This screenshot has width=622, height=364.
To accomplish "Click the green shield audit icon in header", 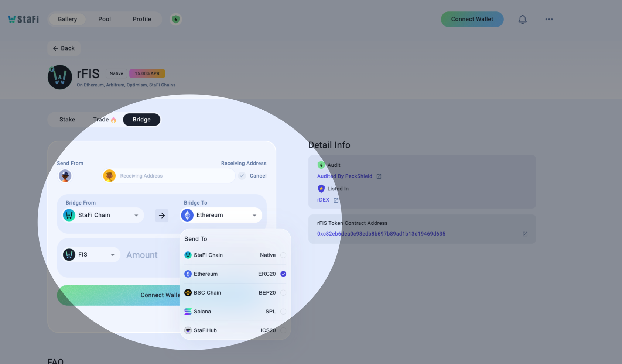I will tap(176, 19).
